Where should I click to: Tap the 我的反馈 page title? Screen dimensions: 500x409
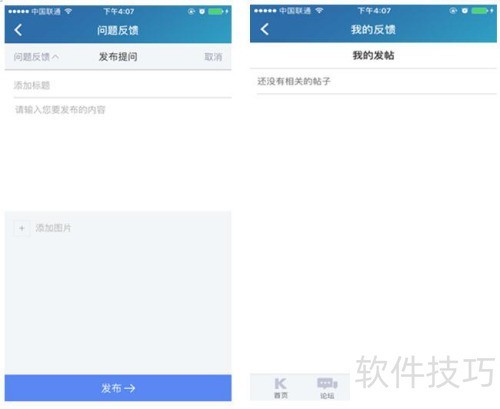coord(373,30)
